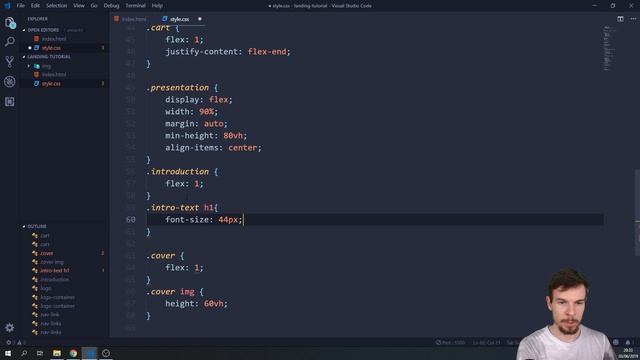Select the style.css editor tab
The width and height of the screenshot is (640, 360).
click(180, 19)
